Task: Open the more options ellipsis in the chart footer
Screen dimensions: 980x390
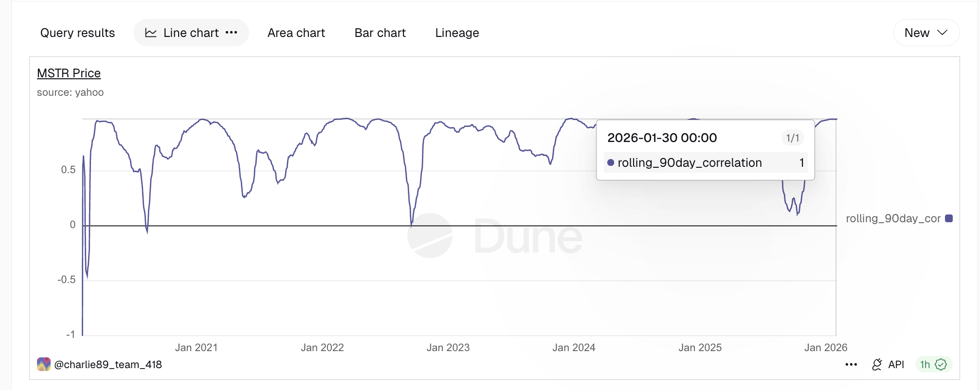Action: [852, 364]
